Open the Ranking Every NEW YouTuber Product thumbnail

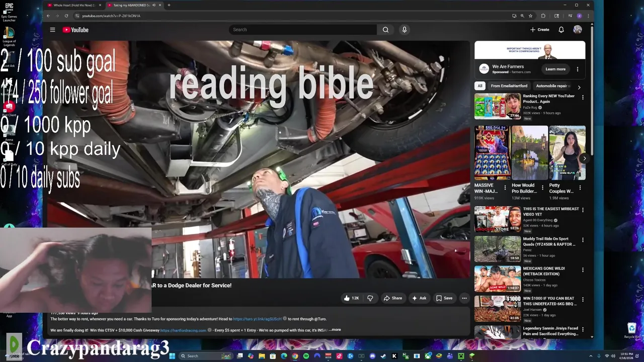click(498, 106)
